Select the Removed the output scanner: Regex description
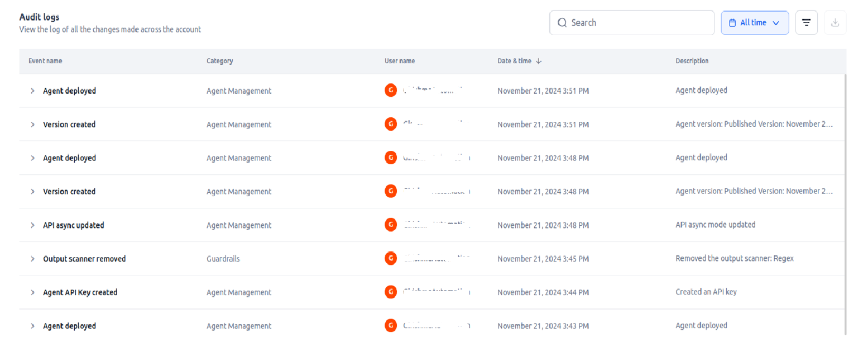The image size is (868, 342). (734, 258)
